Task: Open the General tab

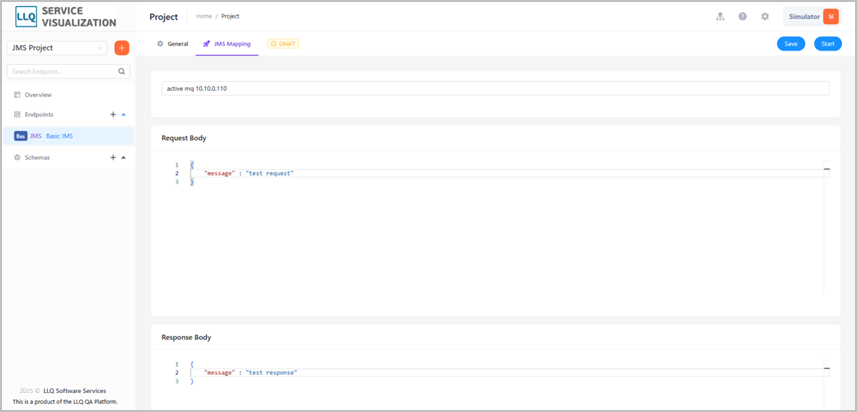Action: pos(173,44)
